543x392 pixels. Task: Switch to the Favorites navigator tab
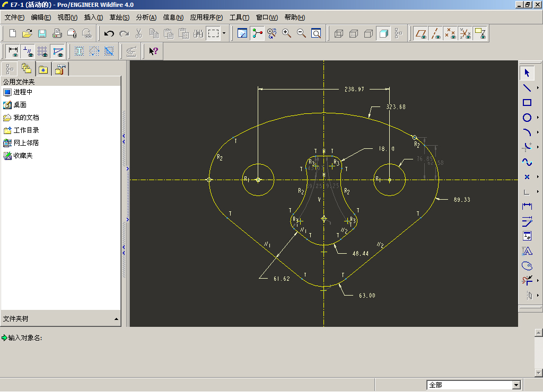click(x=42, y=69)
